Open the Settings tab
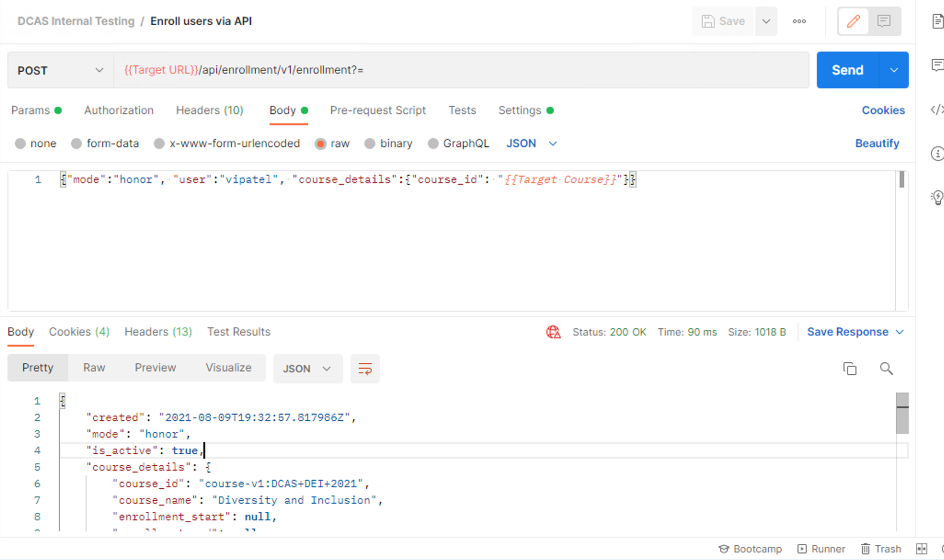The image size is (944, 560). tap(526, 110)
